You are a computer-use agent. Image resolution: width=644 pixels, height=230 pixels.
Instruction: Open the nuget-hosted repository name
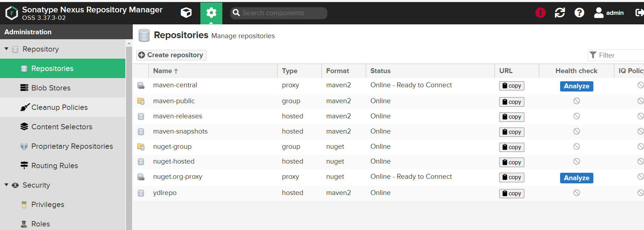coord(173,161)
